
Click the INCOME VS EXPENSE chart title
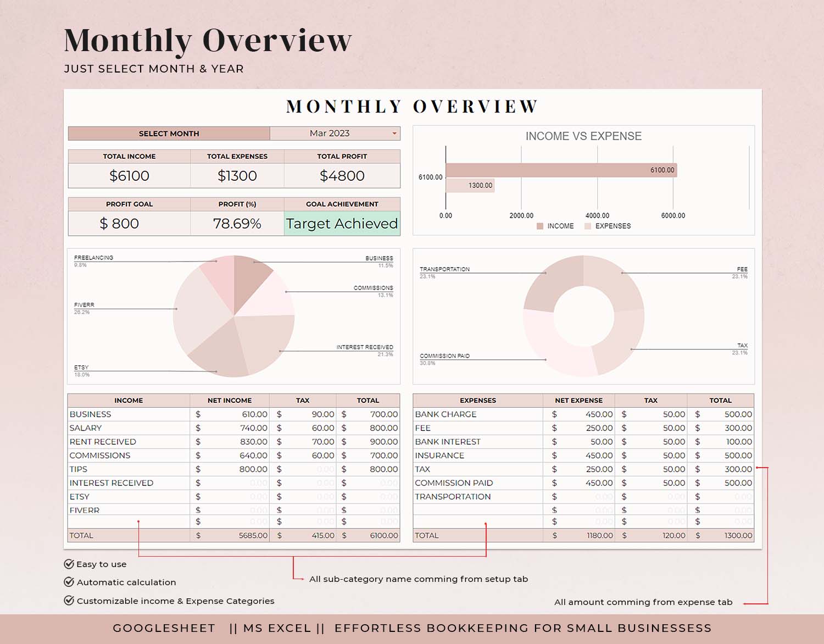pyautogui.click(x=583, y=136)
